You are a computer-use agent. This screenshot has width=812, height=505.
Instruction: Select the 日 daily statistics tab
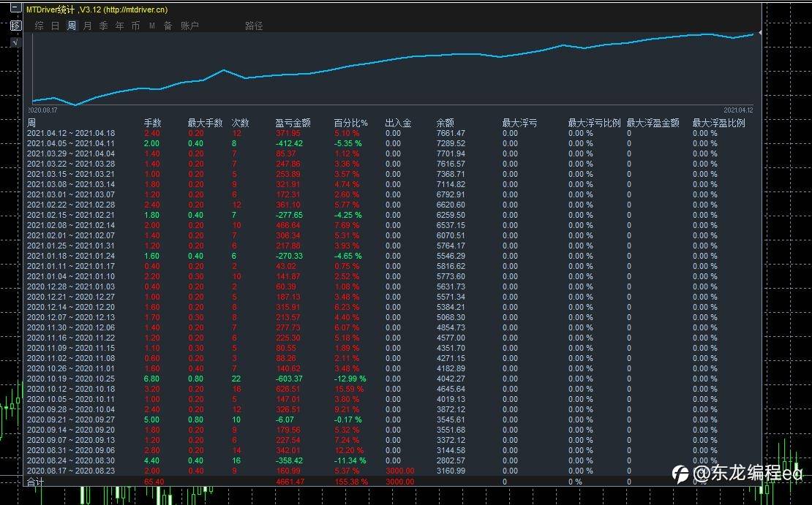pos(56,26)
